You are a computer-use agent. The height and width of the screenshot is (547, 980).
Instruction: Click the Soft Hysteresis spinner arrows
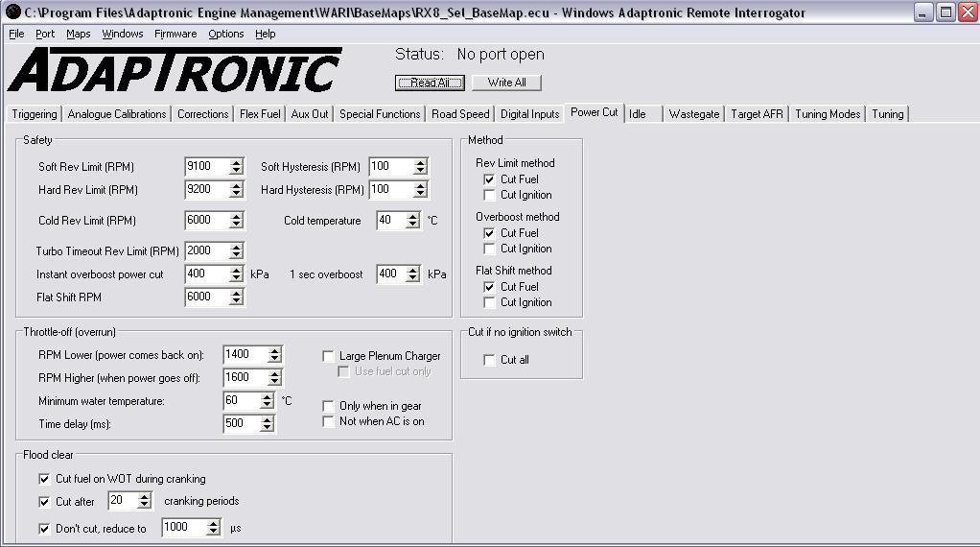point(420,166)
